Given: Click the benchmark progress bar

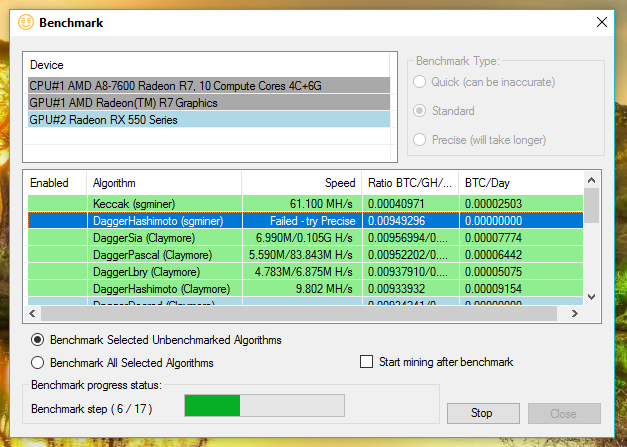Looking at the screenshot, I should (264, 405).
